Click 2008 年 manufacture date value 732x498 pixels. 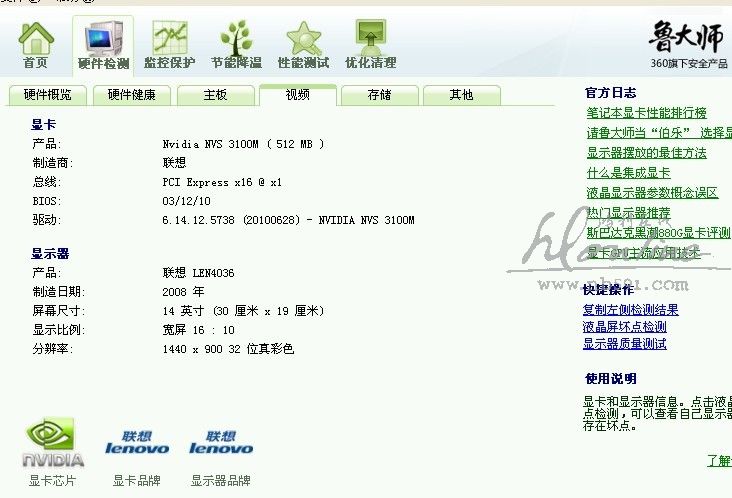point(183,292)
